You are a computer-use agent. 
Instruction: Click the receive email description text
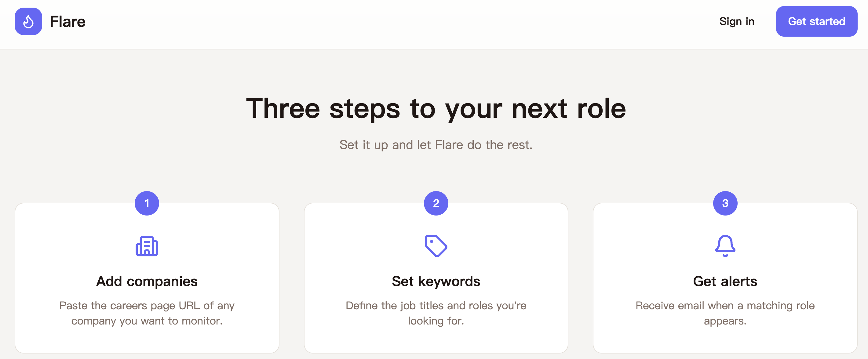[x=725, y=313]
